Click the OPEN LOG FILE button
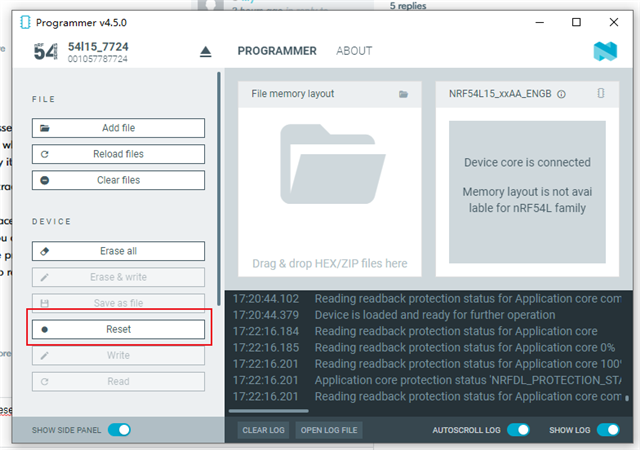 click(x=329, y=430)
